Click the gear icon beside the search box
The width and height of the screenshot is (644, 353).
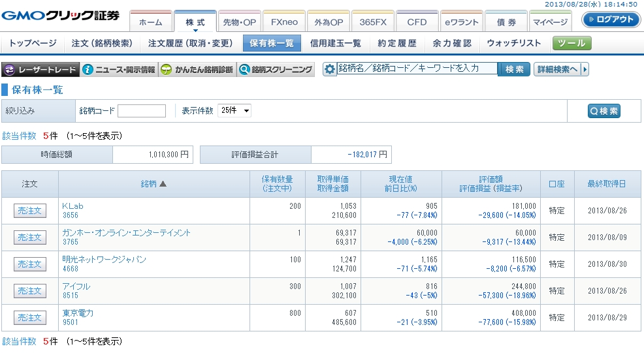[330, 69]
